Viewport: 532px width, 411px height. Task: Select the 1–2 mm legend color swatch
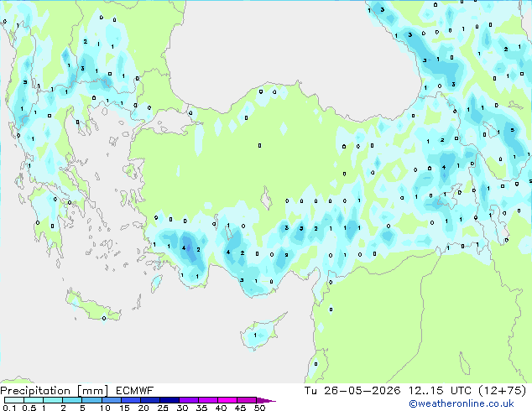click(53, 400)
